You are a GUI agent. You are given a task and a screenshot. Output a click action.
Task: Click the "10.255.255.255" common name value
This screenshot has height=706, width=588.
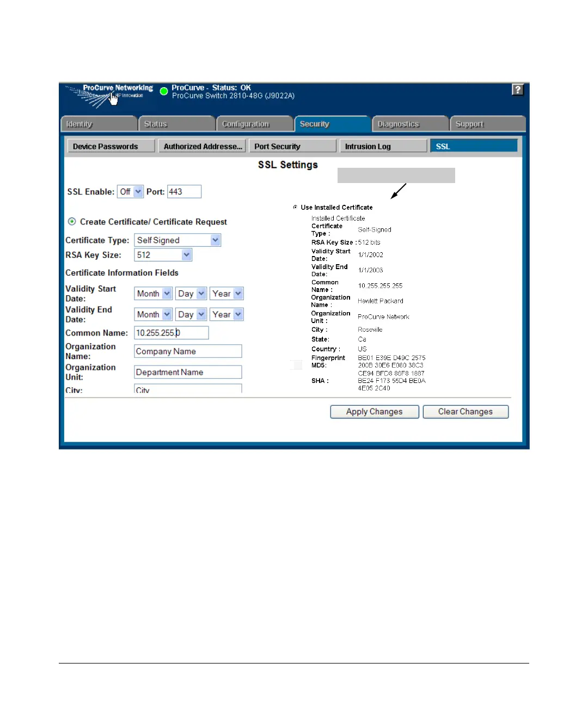(x=381, y=285)
